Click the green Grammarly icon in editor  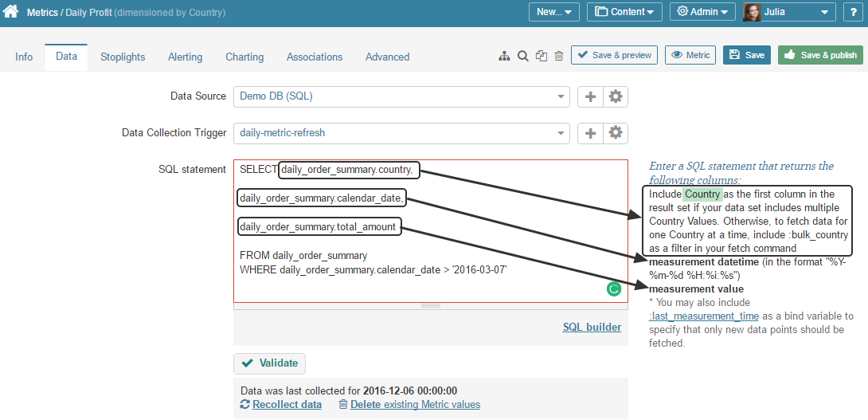[x=614, y=289]
